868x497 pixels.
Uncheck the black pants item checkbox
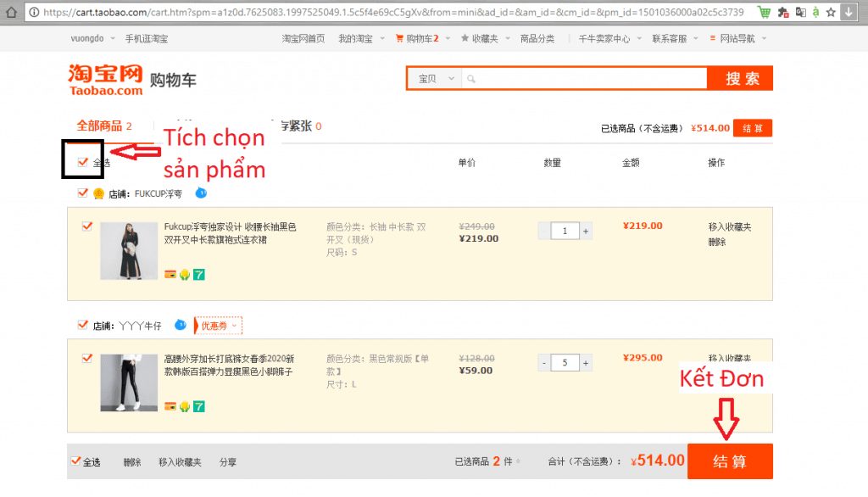87,357
